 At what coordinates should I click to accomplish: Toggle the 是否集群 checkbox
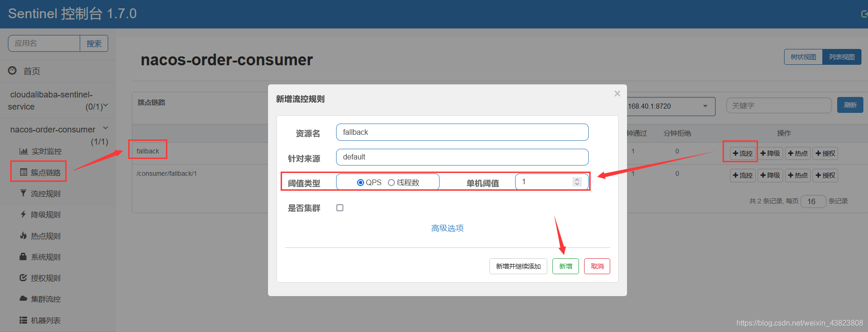(340, 207)
